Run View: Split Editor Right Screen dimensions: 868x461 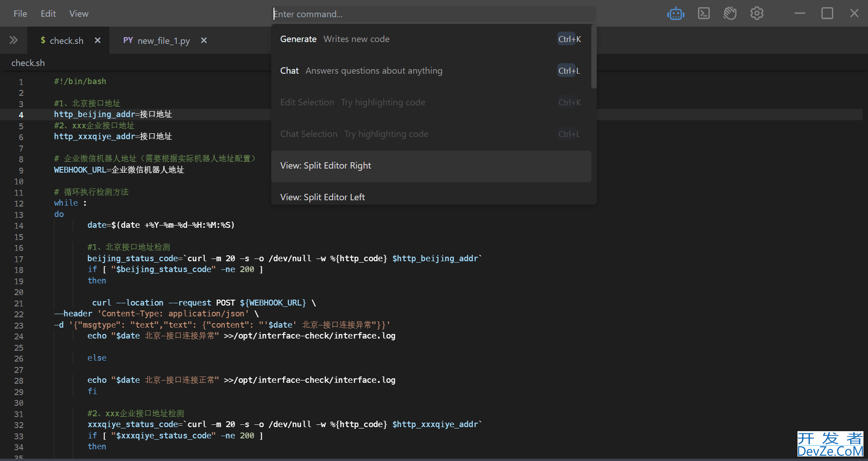[x=431, y=166]
